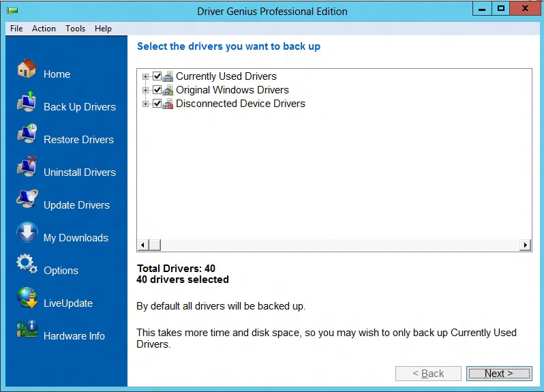Select the Disconnected Device Drivers tree label
Screen dimensions: 544x392
(x=241, y=104)
